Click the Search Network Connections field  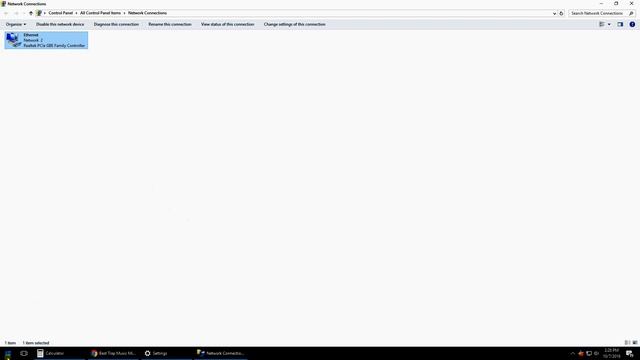click(x=598, y=13)
